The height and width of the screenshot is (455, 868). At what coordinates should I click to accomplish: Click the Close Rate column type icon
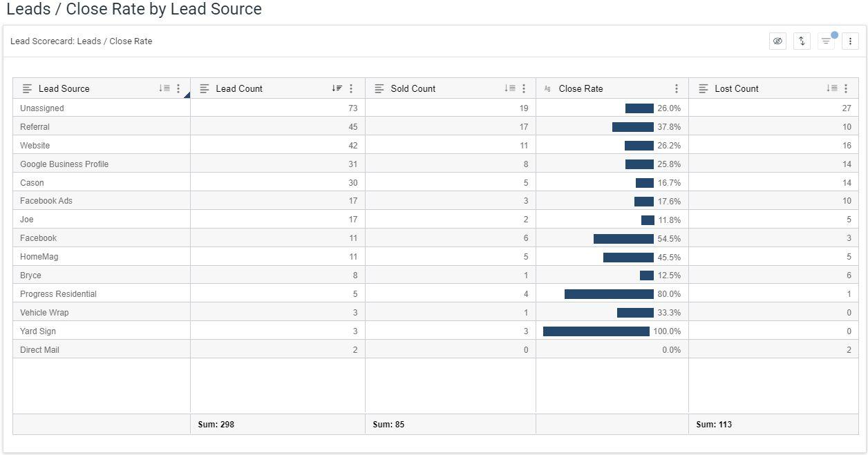click(547, 88)
